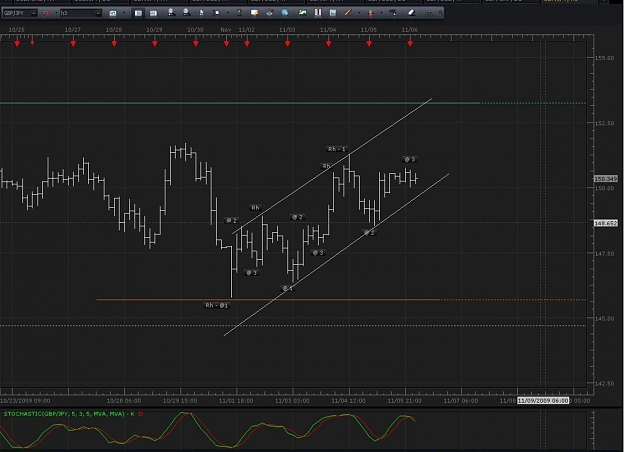Expand the arrow next to the red icon
Viewport: 625px width, 452px height.
tap(57, 13)
